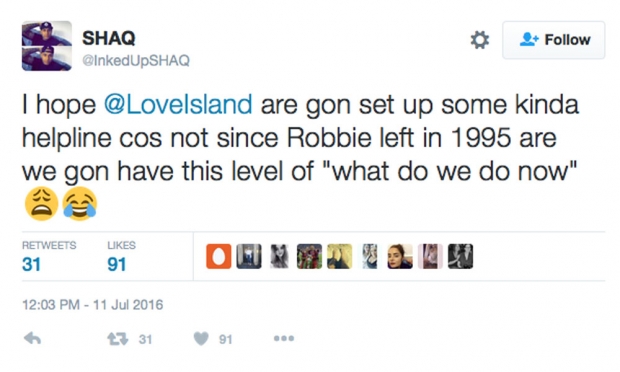Click the weary face emoji

pos(42,204)
